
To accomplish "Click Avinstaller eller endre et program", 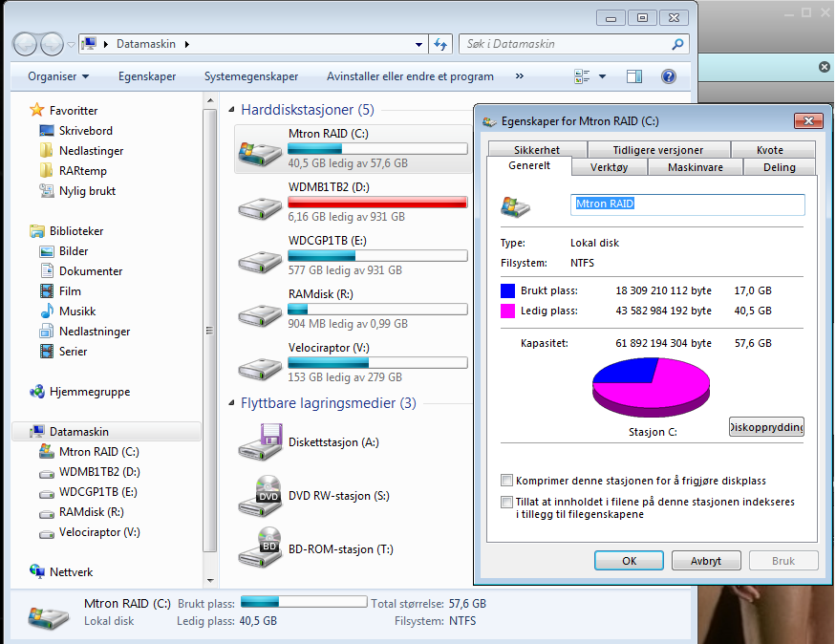I will click(x=410, y=76).
